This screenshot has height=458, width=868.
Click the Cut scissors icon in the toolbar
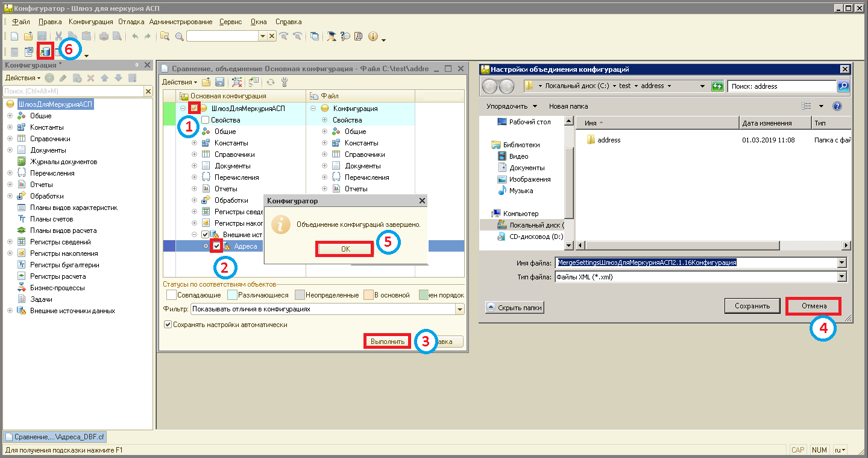59,36
